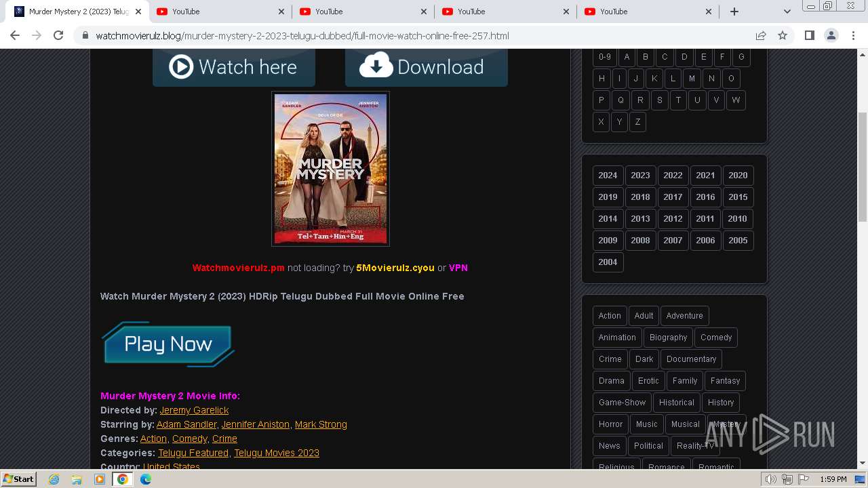Open Chrome's three-dot menu
Screen dimensions: 868x488
point(853,35)
